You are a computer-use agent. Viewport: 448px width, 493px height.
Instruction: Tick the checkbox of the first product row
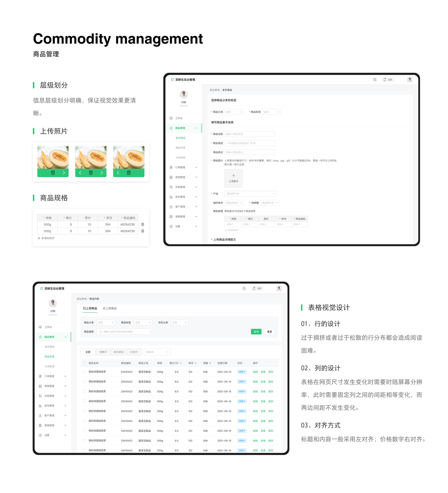pos(85,372)
